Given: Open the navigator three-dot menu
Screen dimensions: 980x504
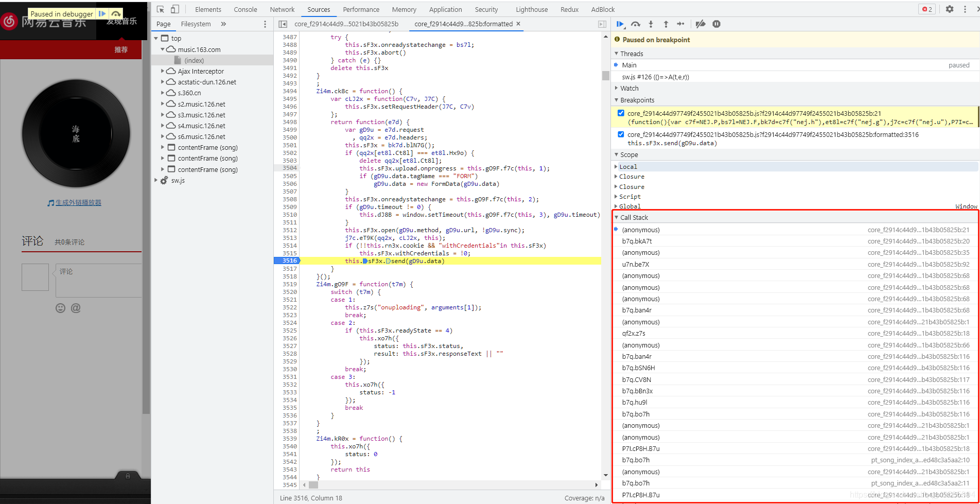Looking at the screenshot, I should pyautogui.click(x=265, y=24).
